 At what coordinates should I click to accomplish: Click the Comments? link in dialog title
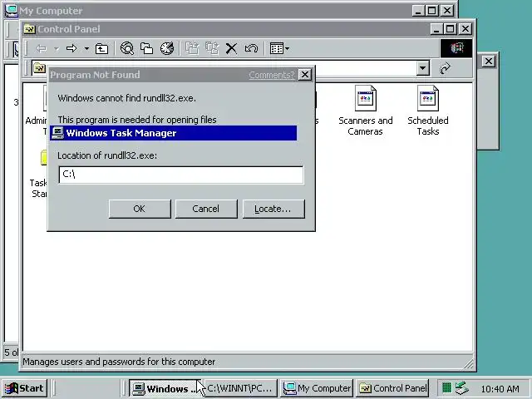[x=272, y=75]
